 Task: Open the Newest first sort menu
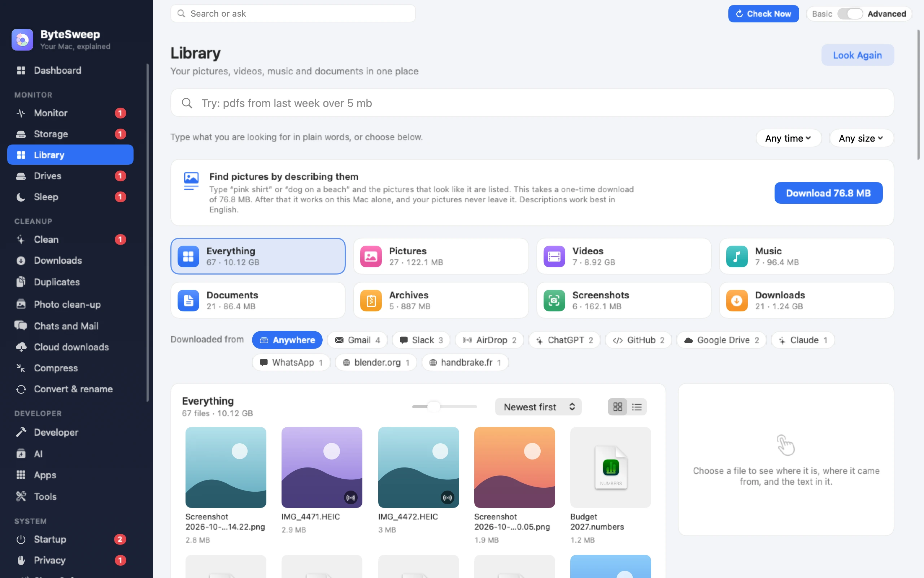(539, 407)
